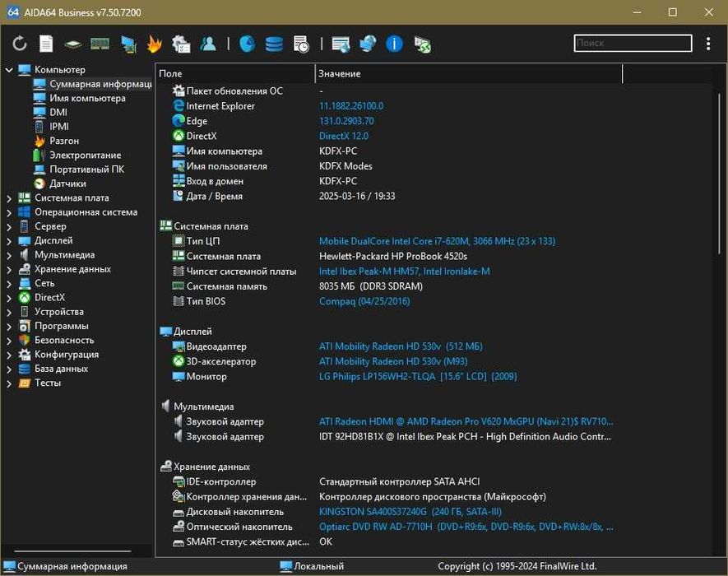The width and height of the screenshot is (728, 576).
Task: Open the Report icon in the toolbar
Action: pos(46,44)
